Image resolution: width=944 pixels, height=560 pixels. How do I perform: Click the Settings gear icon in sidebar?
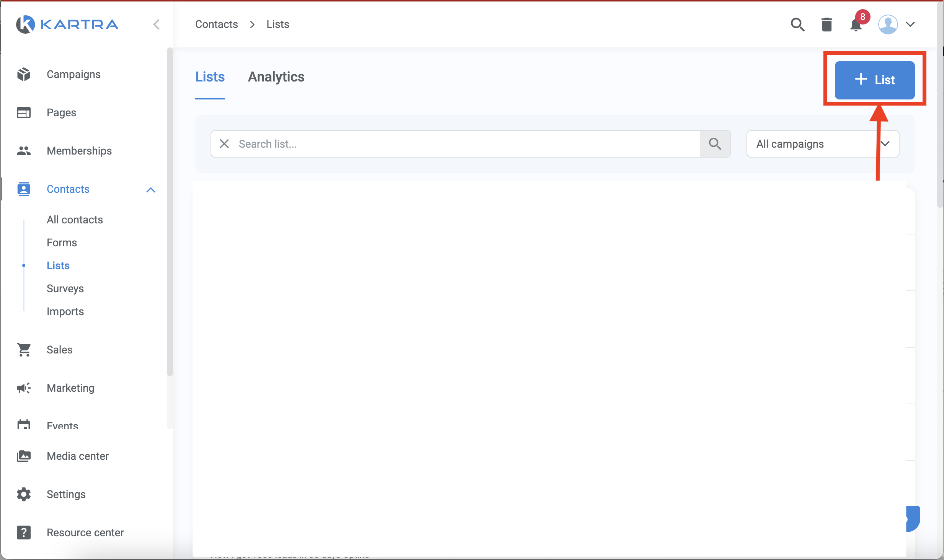click(24, 494)
